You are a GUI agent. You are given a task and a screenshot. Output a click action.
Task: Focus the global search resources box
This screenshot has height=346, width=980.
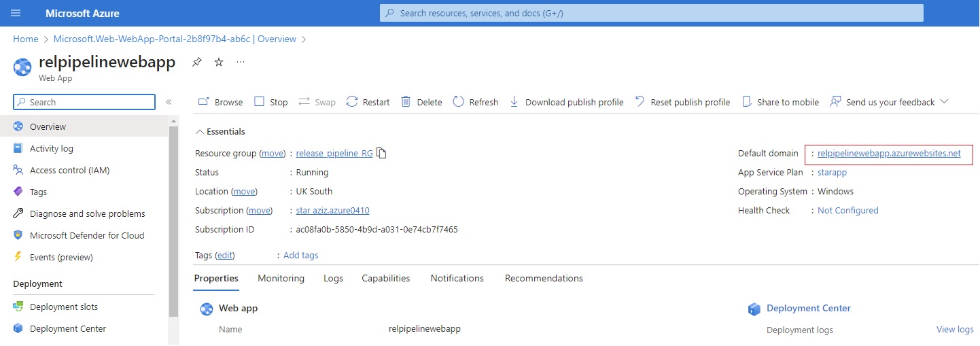pyautogui.click(x=652, y=13)
